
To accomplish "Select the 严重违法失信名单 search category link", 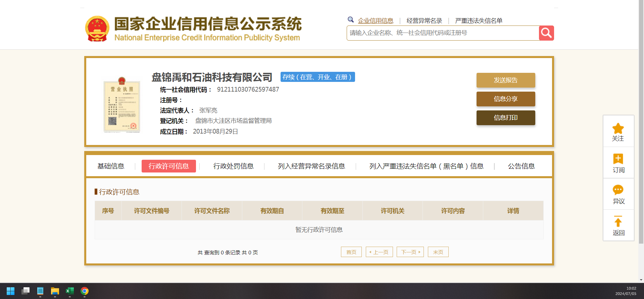I will [x=479, y=21].
